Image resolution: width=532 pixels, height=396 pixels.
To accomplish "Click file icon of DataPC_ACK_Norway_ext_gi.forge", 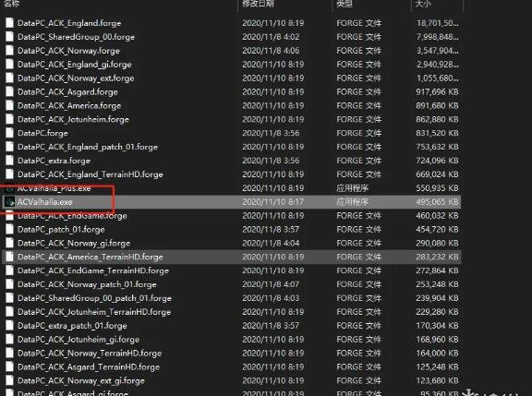I will click(10, 380).
